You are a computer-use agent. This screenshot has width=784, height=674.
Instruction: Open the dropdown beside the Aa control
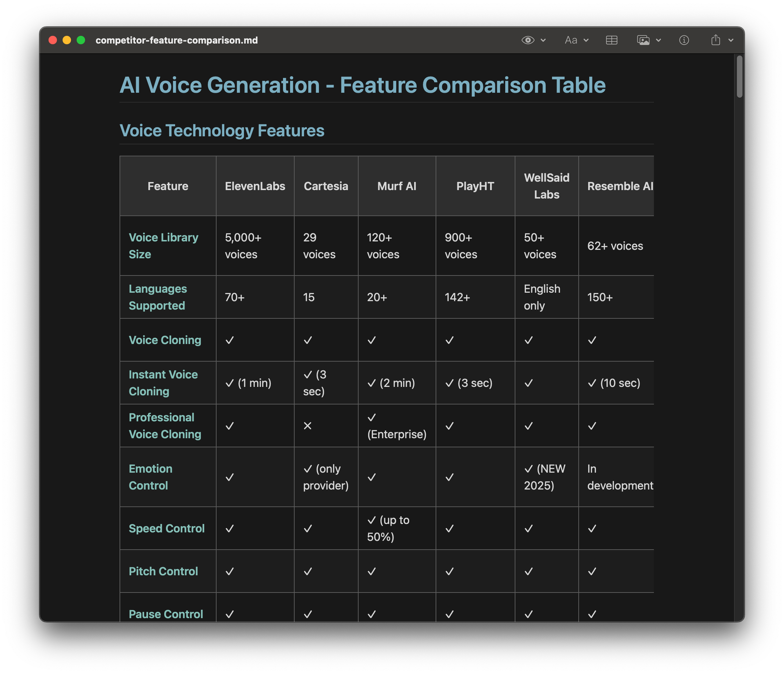(586, 40)
